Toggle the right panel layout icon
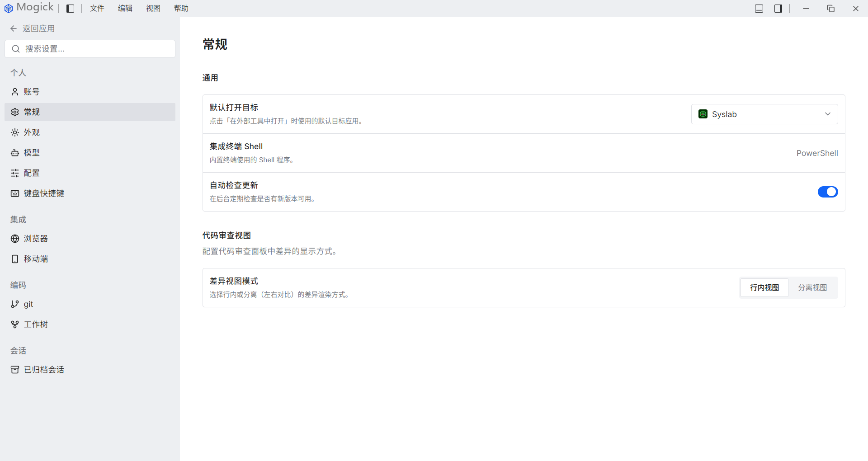Image resolution: width=868 pixels, height=461 pixels. pyautogui.click(x=778, y=9)
